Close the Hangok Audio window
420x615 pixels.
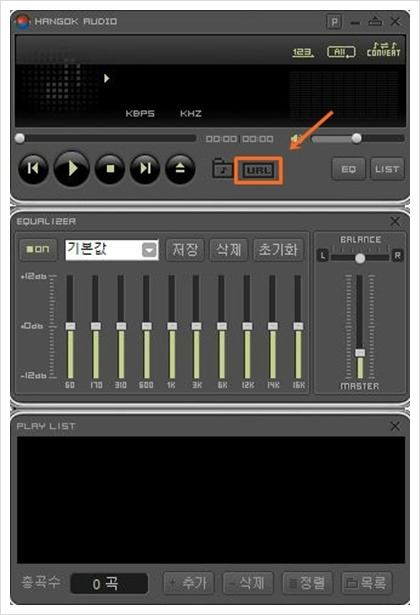pyautogui.click(x=395, y=21)
